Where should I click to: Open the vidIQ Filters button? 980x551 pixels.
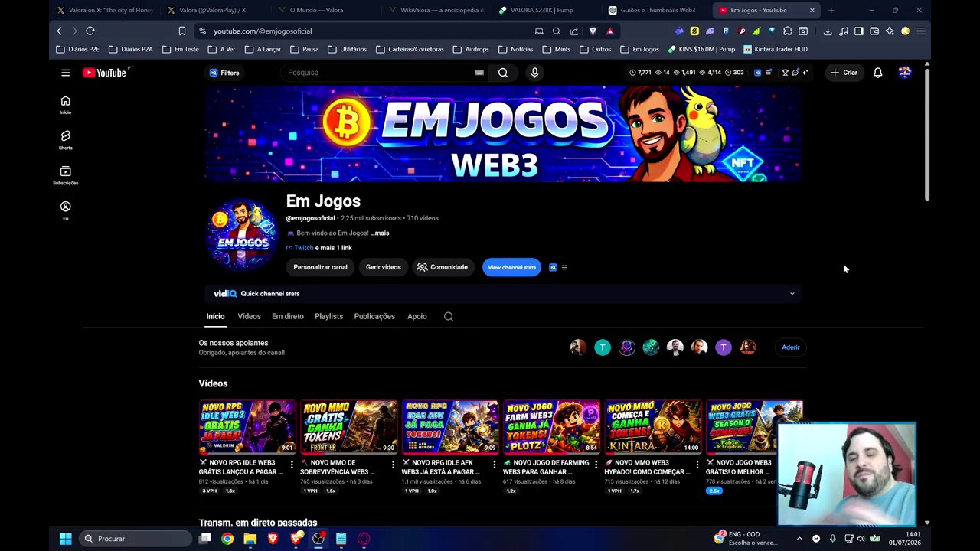point(225,73)
